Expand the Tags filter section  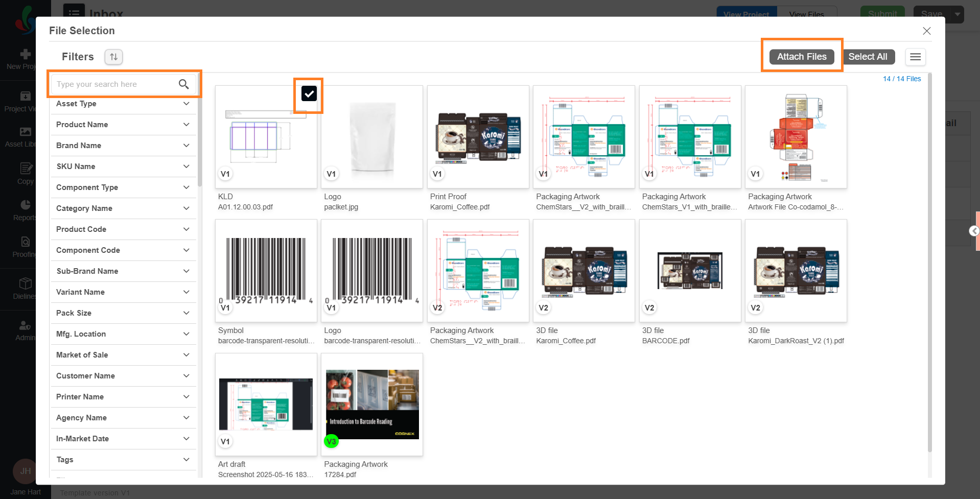coord(123,460)
